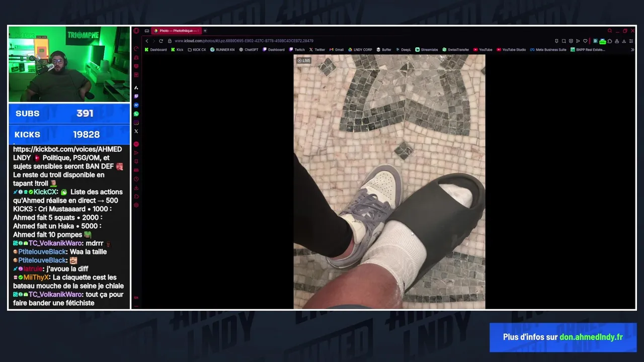The width and height of the screenshot is (644, 362).
Task: Open the Meta Business Suite bookmark
Action: 548,50
